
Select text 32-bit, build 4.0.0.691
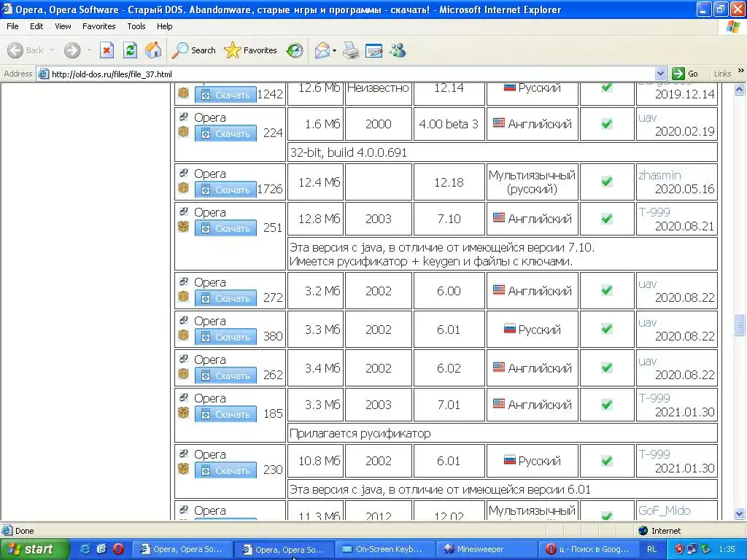click(348, 152)
